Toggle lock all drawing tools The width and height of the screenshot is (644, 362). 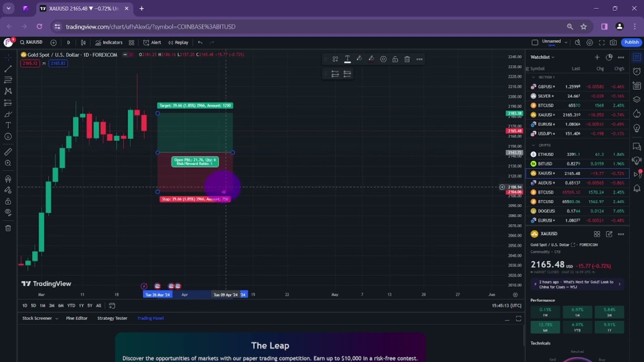pos(8,201)
